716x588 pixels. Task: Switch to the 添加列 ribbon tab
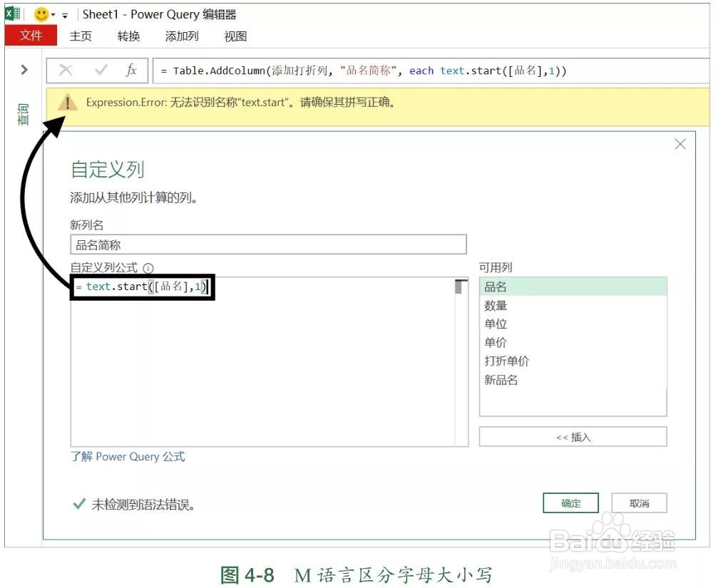tap(182, 36)
